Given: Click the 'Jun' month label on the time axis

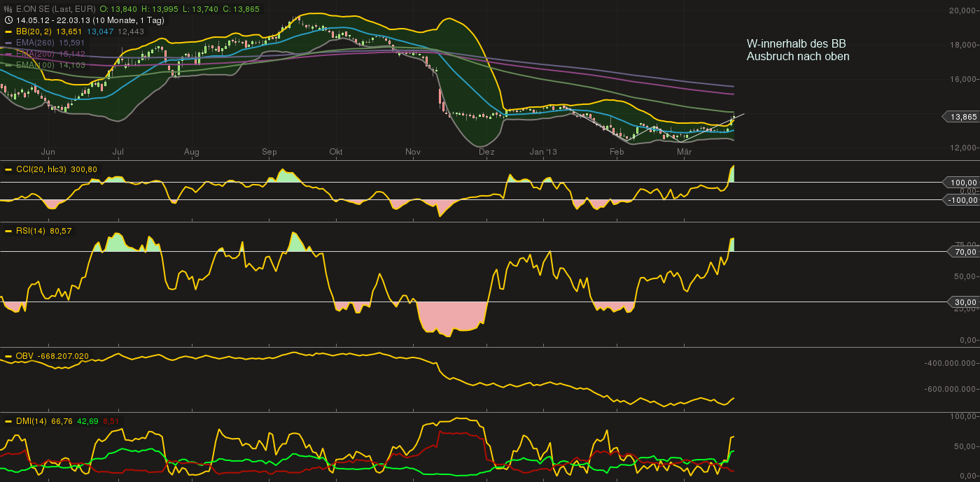Looking at the screenshot, I should pyautogui.click(x=48, y=152).
